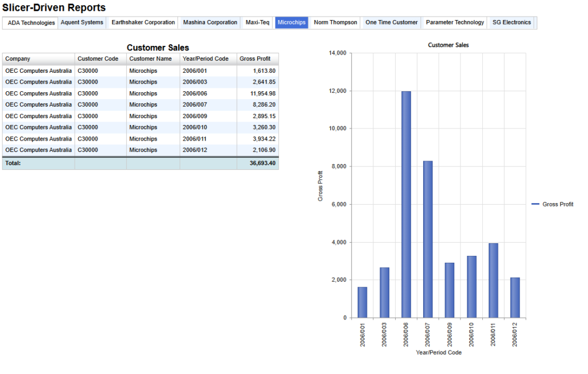This screenshot has width=588, height=374.
Task: Click the 2006/012 bar in chart
Action: pyautogui.click(x=515, y=298)
